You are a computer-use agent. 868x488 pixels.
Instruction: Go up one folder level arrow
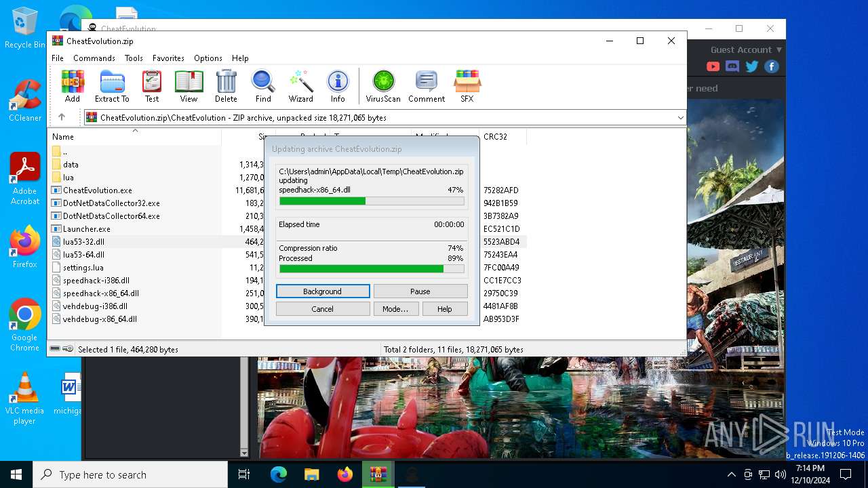point(62,117)
